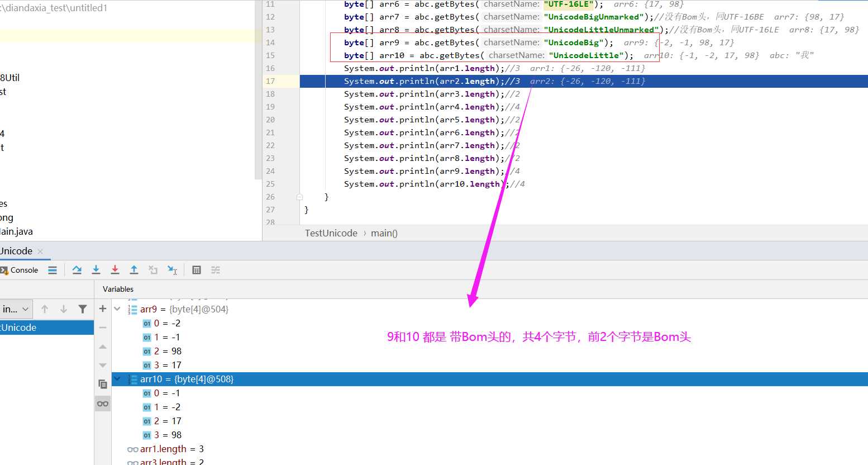Click "UnicodeBig" string on line 14
The height and width of the screenshot is (465, 868).
(573, 42)
